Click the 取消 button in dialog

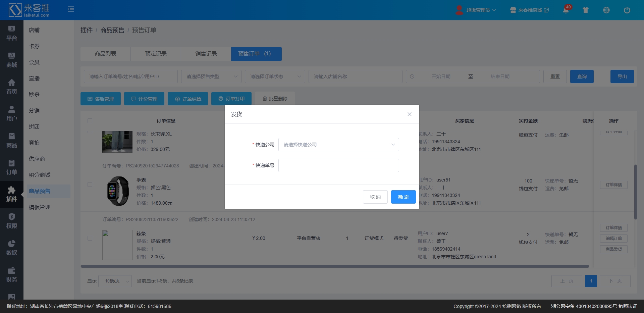[x=375, y=197]
